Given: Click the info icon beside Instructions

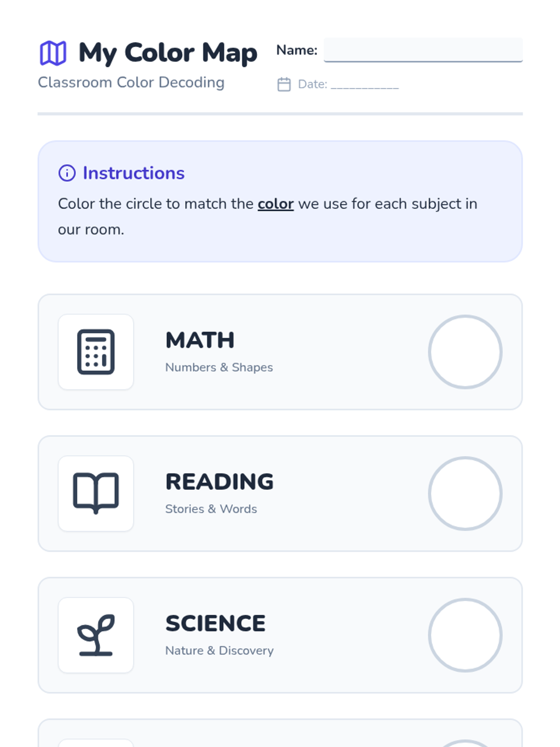Looking at the screenshot, I should [x=67, y=173].
